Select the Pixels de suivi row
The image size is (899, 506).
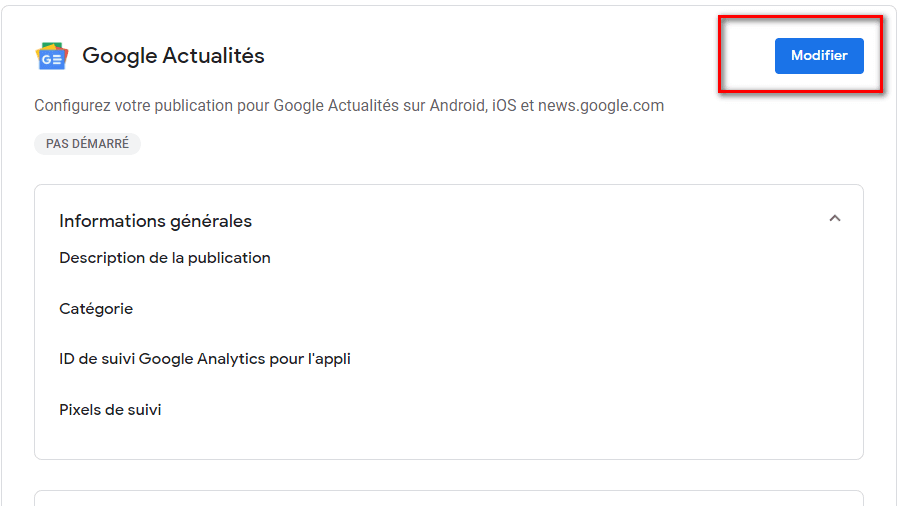click(110, 410)
